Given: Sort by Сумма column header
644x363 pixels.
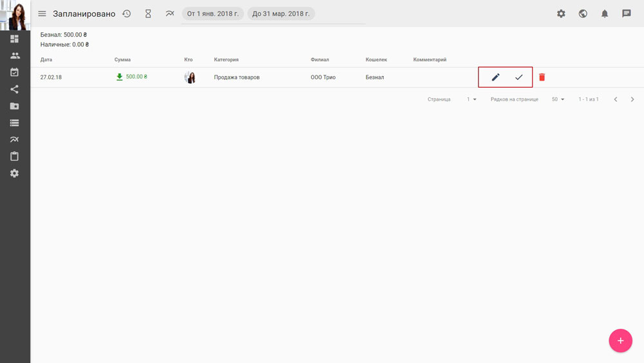Looking at the screenshot, I should click(122, 59).
